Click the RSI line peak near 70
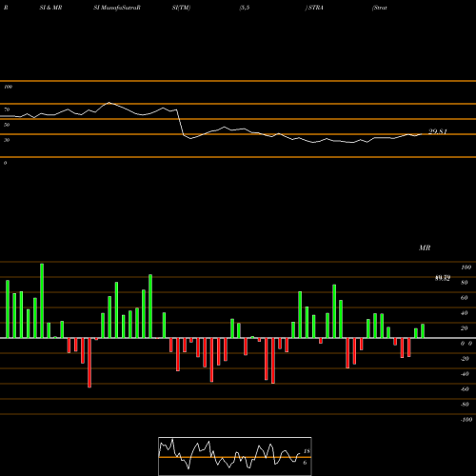The width and height of the screenshot is (476, 476). [109, 103]
